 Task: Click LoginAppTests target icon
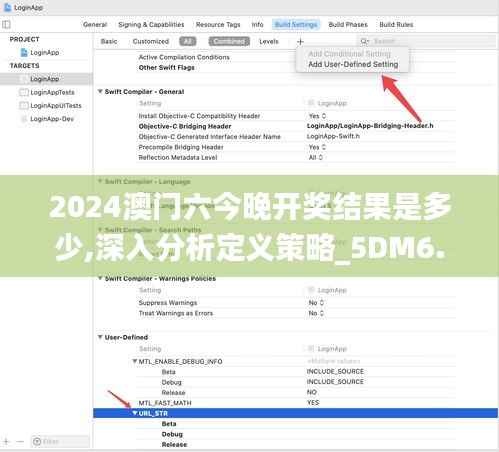[24, 92]
